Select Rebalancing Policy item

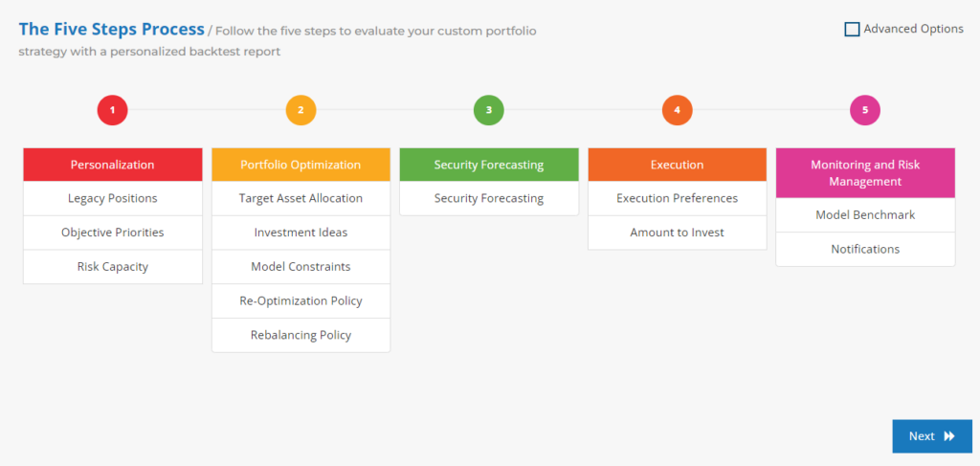tap(301, 335)
